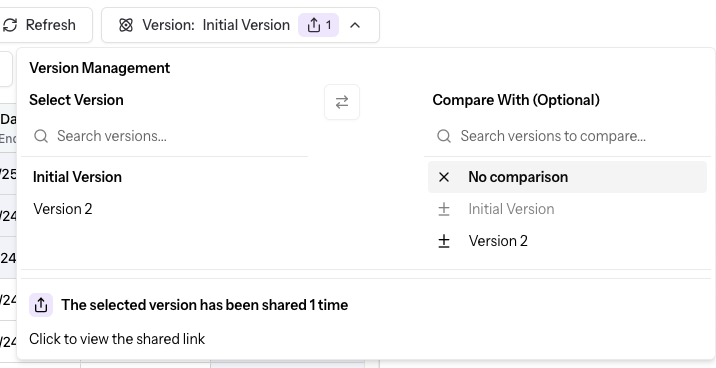The width and height of the screenshot is (716, 368).
Task: Click the magnifier icon in compare search
Action: [444, 136]
